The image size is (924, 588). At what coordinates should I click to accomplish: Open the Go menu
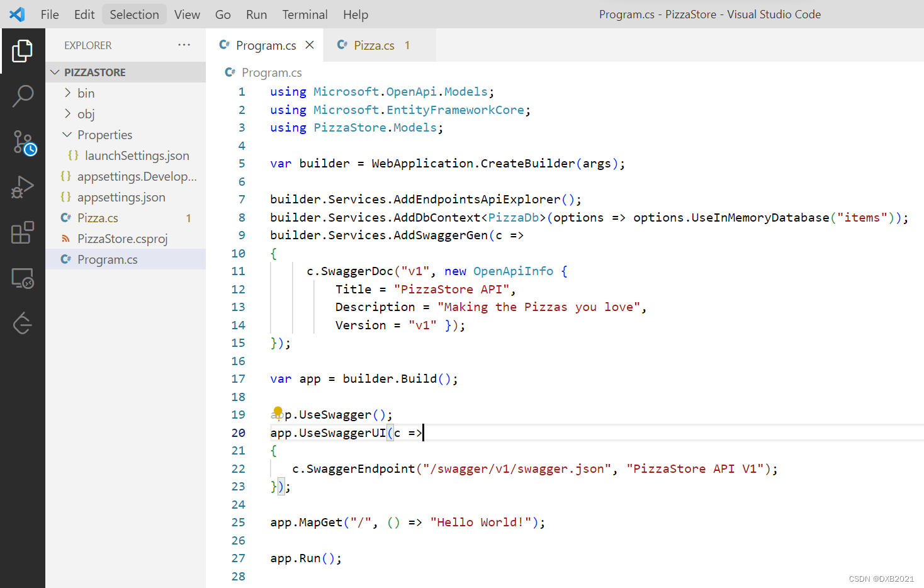coord(223,14)
